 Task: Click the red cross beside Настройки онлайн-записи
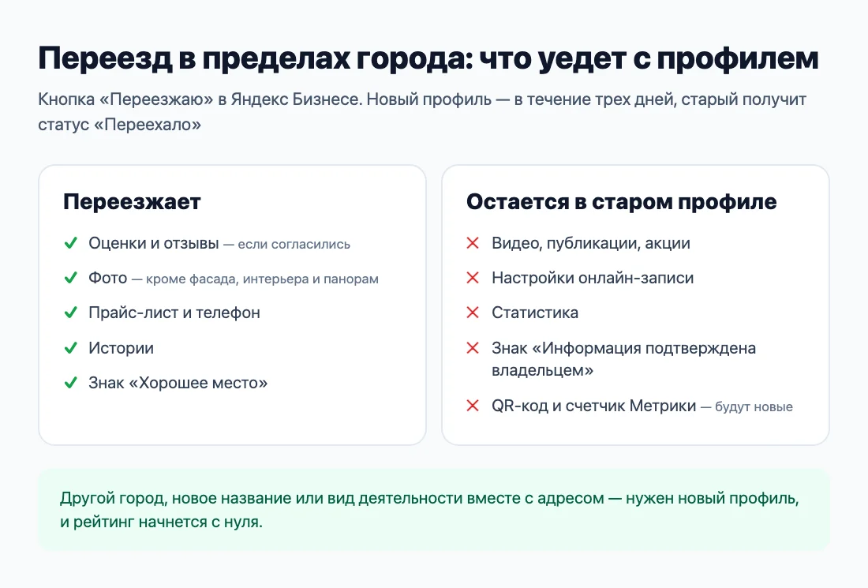click(473, 278)
